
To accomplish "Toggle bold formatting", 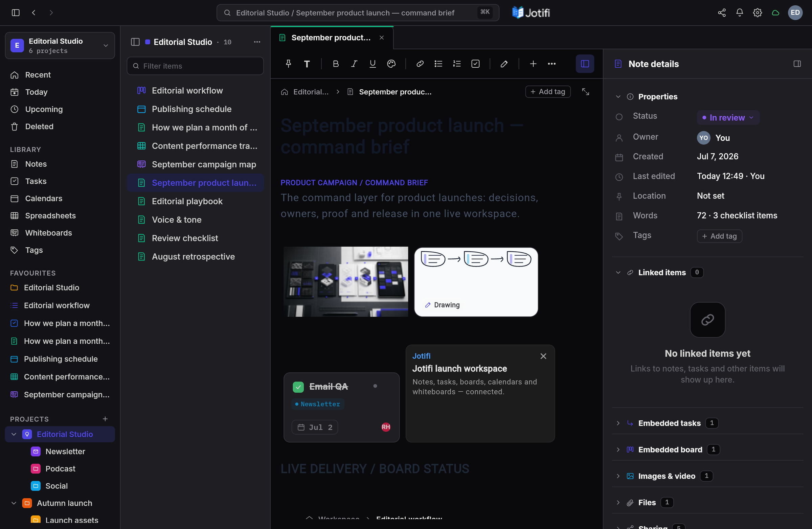I will [x=336, y=64].
